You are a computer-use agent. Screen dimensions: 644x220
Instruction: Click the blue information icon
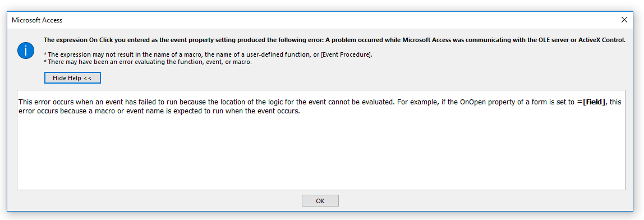click(x=25, y=51)
